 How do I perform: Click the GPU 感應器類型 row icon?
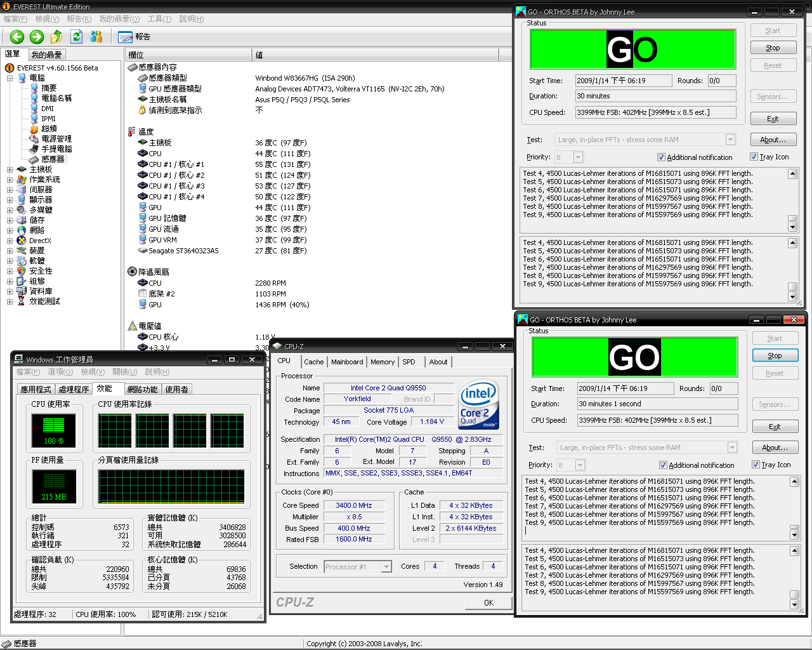point(143,89)
